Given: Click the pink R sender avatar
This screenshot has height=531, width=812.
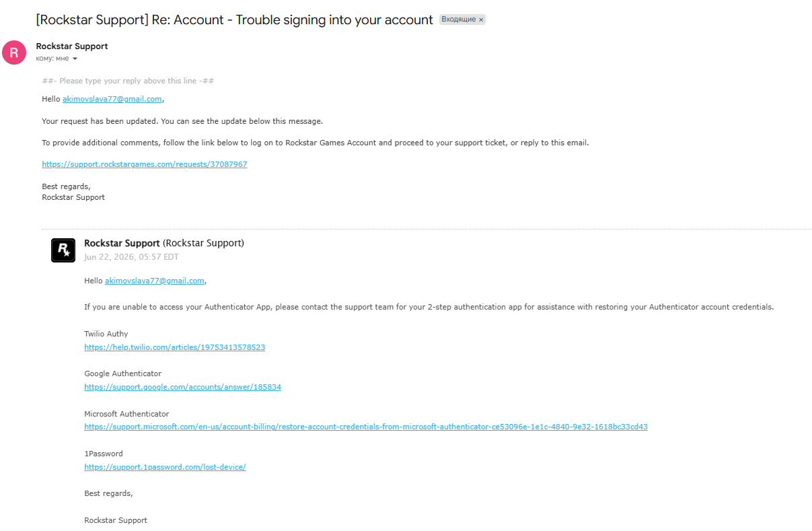Looking at the screenshot, I should [x=14, y=52].
